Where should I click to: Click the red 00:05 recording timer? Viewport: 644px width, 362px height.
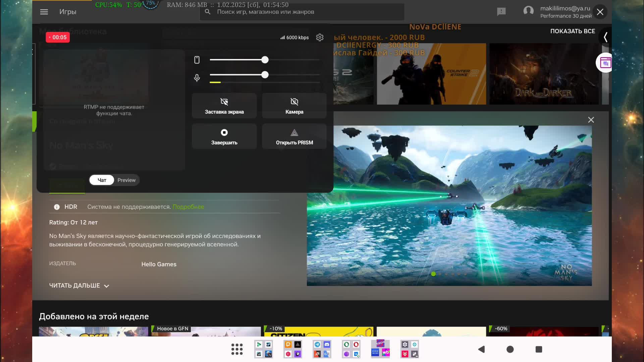pyautogui.click(x=58, y=37)
